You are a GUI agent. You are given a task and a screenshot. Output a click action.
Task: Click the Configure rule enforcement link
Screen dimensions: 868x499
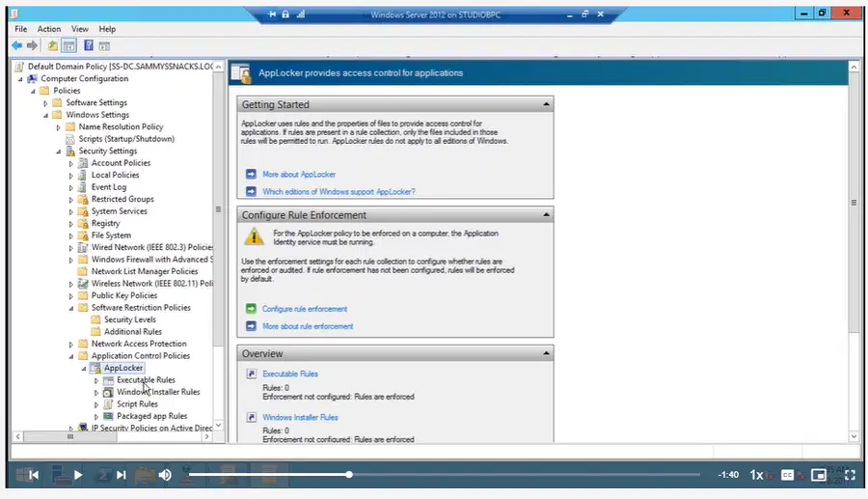[x=305, y=309]
